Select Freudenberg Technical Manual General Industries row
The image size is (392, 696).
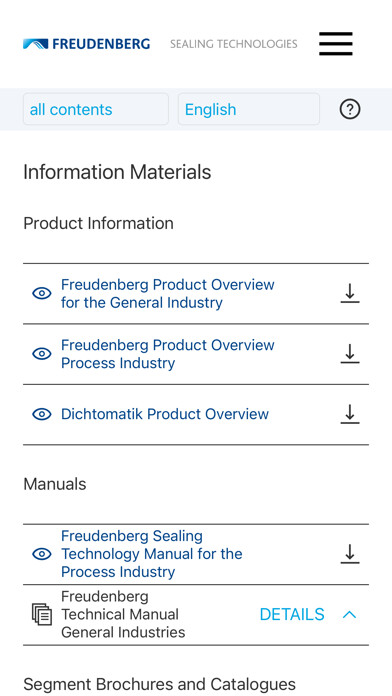(x=196, y=614)
